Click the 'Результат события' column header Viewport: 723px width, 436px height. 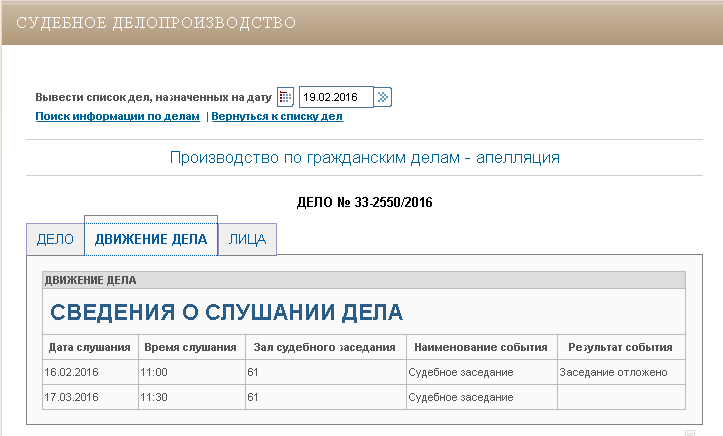point(620,347)
